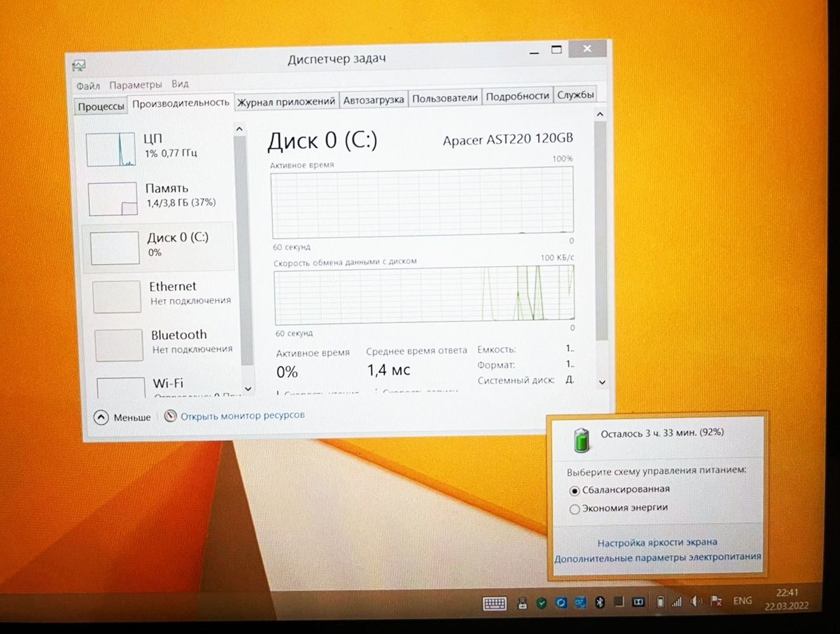Click the Среднее время ответа label

click(x=416, y=351)
